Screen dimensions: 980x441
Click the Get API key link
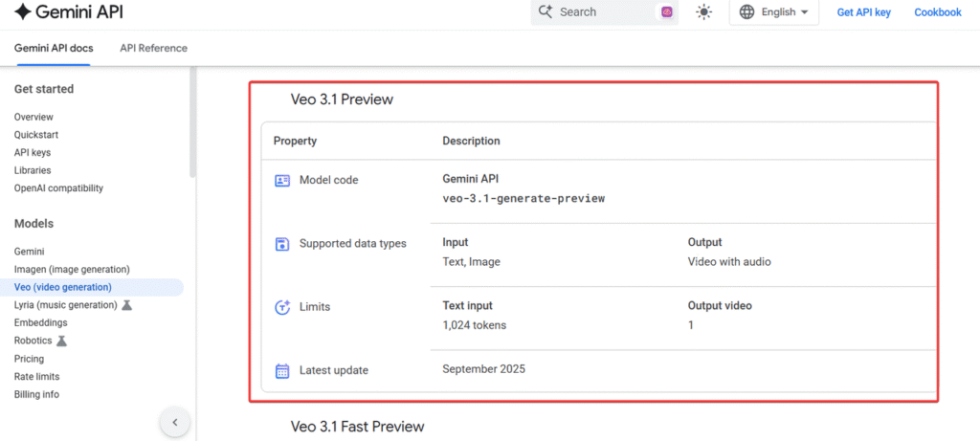click(x=863, y=12)
